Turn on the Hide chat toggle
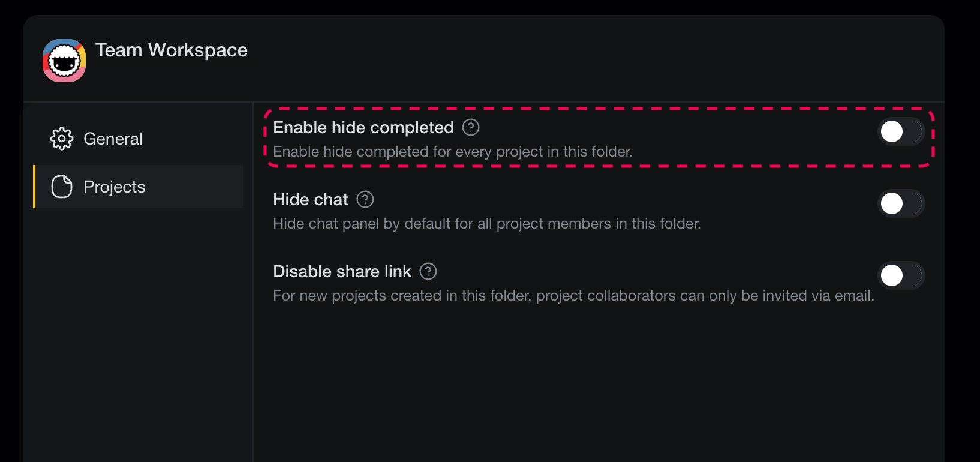The height and width of the screenshot is (462, 980). pyautogui.click(x=901, y=203)
